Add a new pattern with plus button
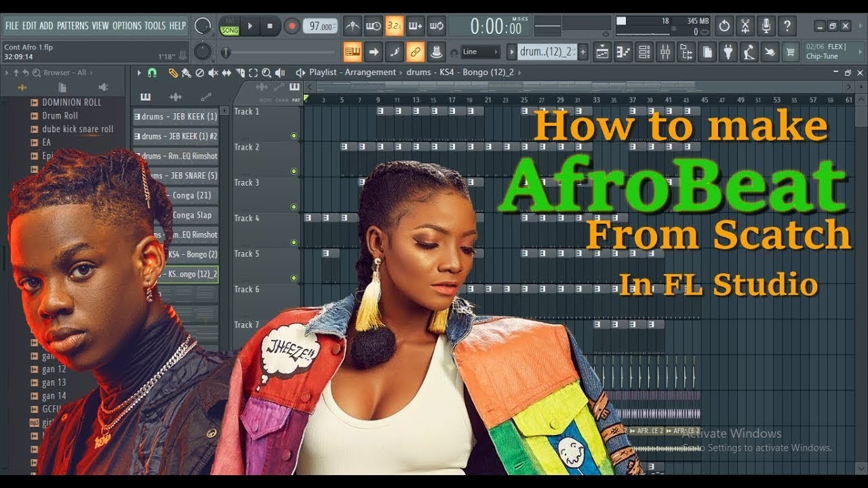868x488 pixels. [x=583, y=52]
